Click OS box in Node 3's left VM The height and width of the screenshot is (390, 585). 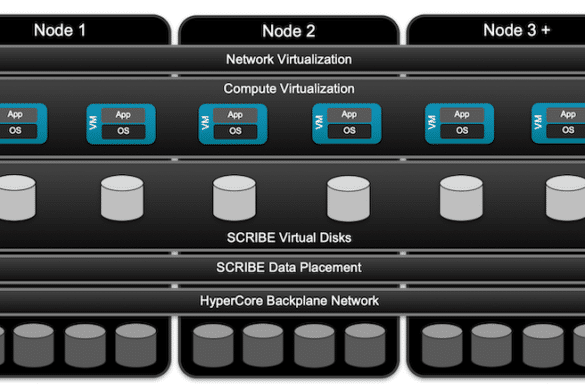pyautogui.click(x=462, y=130)
